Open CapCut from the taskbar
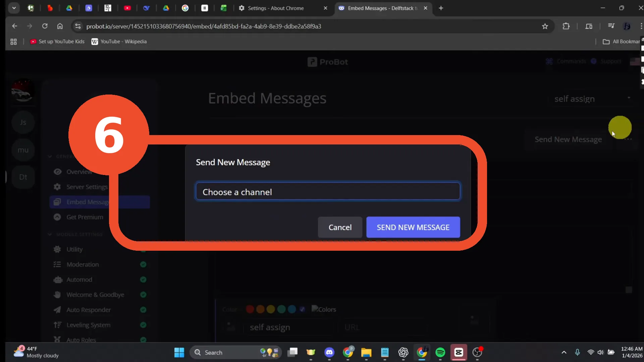 coord(459,352)
